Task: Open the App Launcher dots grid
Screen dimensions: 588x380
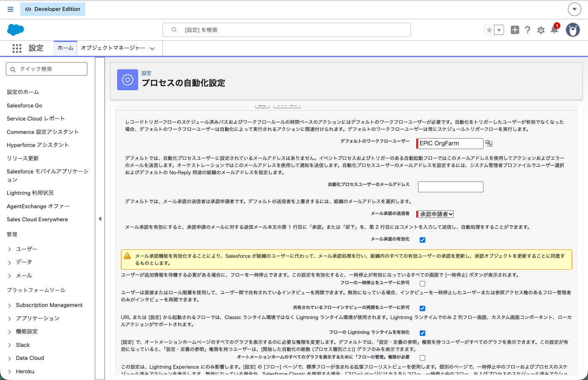Action: [17, 48]
